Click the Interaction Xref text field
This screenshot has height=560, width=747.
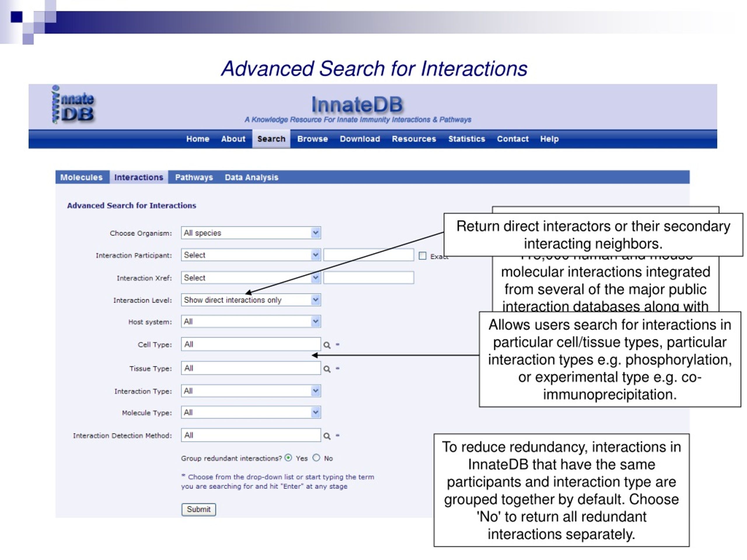369,278
